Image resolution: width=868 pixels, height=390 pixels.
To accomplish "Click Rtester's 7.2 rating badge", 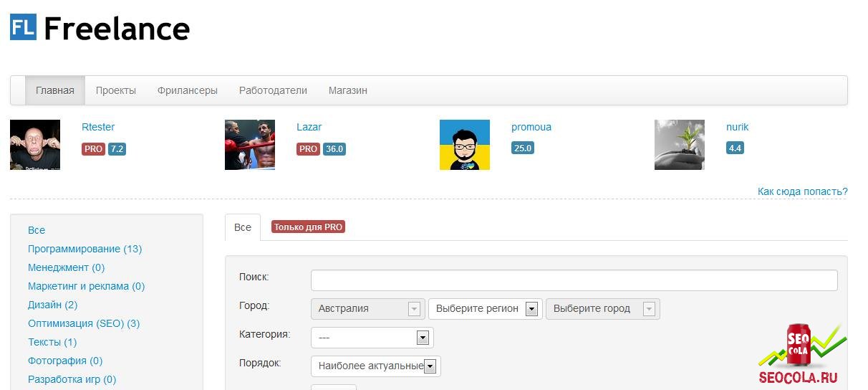I will point(117,149).
